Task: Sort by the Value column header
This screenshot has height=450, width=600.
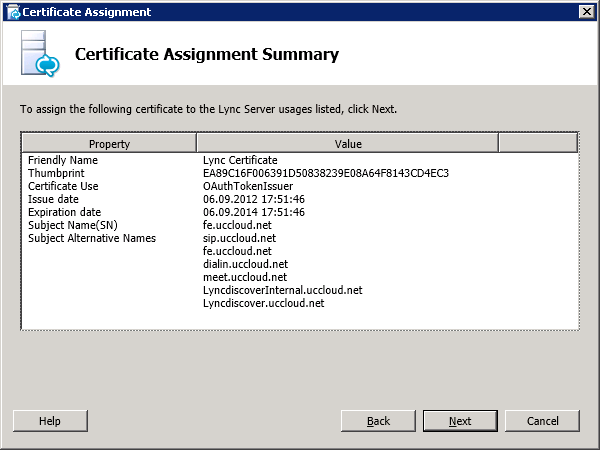Action: [347, 143]
